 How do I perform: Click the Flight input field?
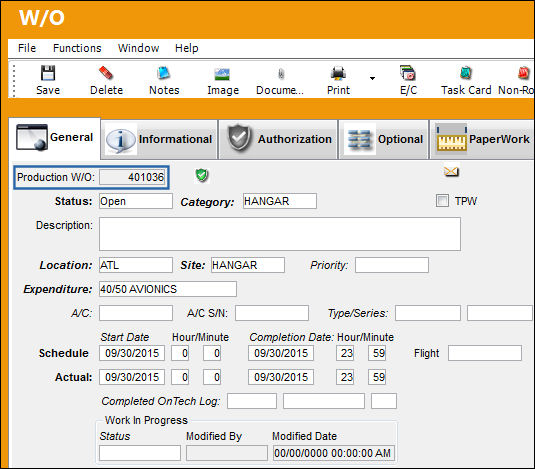[485, 353]
